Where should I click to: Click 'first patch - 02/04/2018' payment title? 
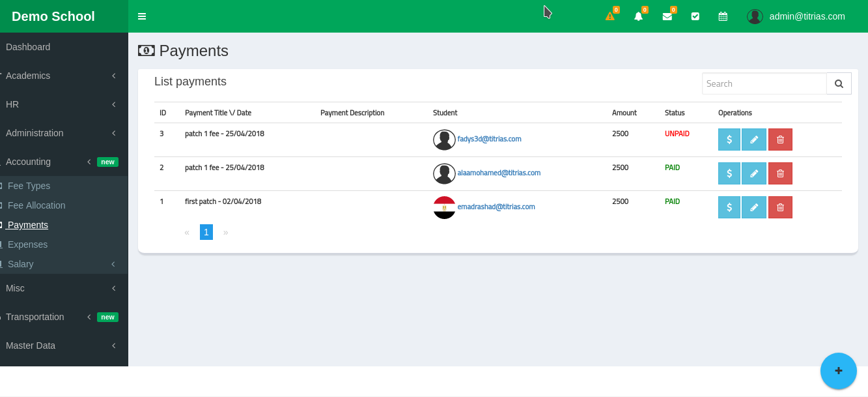pos(223,201)
